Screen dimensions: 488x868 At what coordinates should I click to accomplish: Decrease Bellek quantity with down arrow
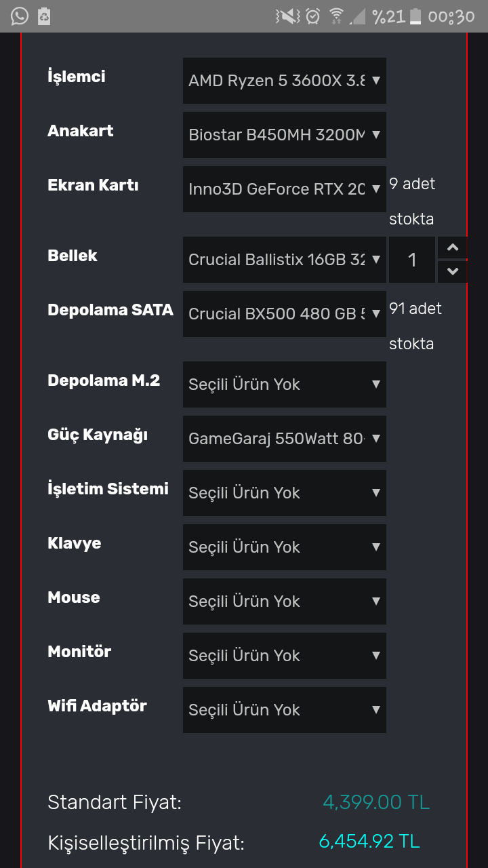pyautogui.click(x=453, y=271)
